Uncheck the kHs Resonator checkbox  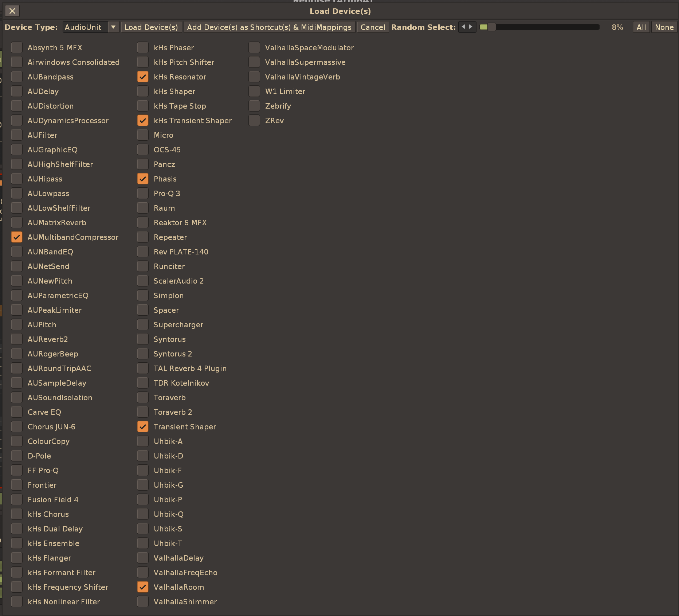[x=143, y=77]
